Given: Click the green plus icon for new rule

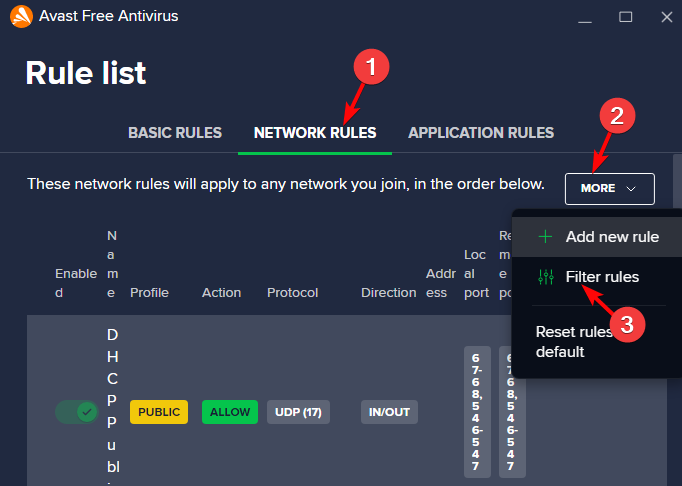Looking at the screenshot, I should tap(545, 237).
